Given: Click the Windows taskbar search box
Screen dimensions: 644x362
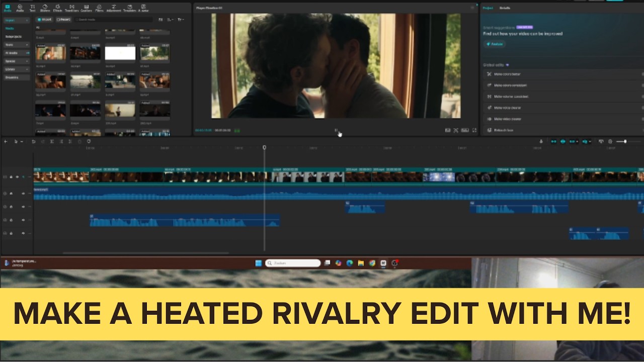Looking at the screenshot, I should coord(293,263).
